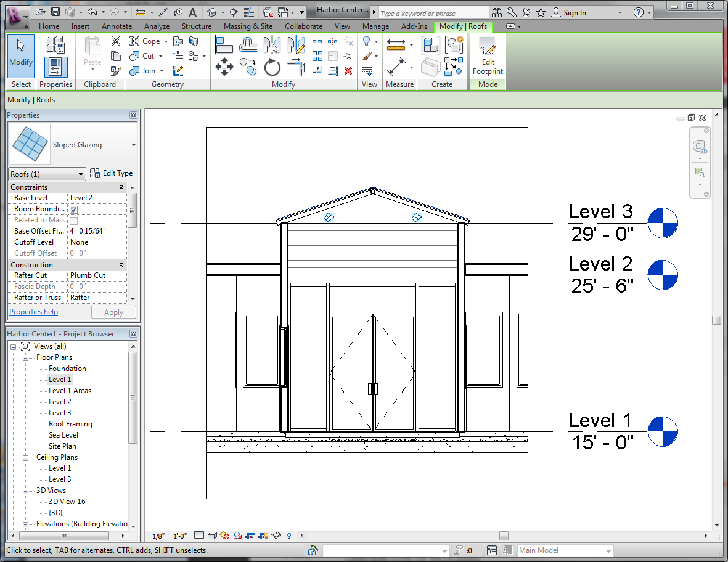The width and height of the screenshot is (728, 562).
Task: Collapse the Constraints section
Action: click(x=121, y=187)
